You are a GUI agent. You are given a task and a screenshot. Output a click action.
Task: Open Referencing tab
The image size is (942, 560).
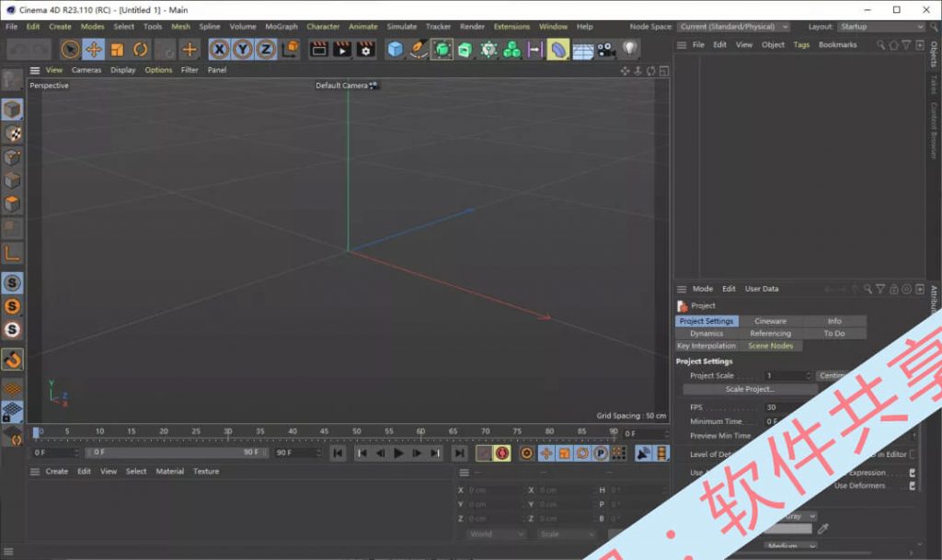[x=770, y=333]
